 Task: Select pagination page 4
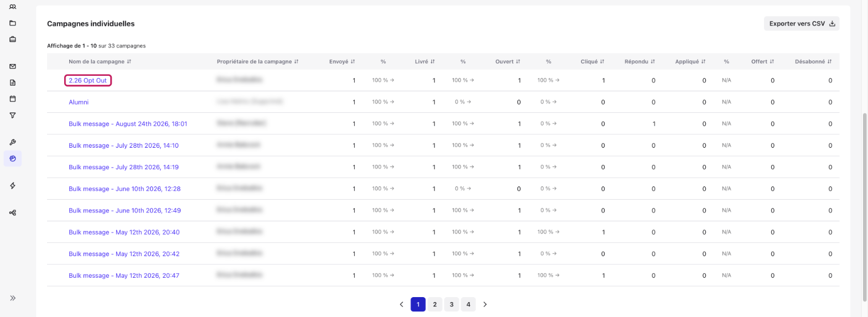[x=468, y=304]
